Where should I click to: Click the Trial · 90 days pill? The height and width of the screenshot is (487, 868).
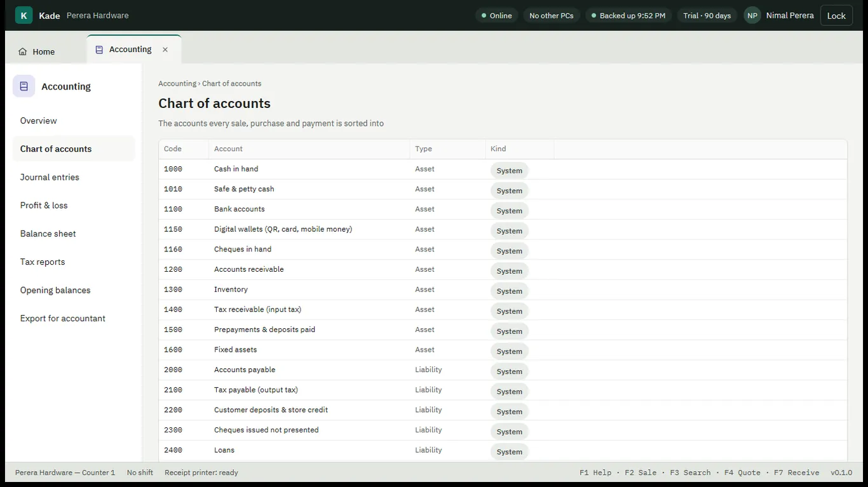point(707,15)
